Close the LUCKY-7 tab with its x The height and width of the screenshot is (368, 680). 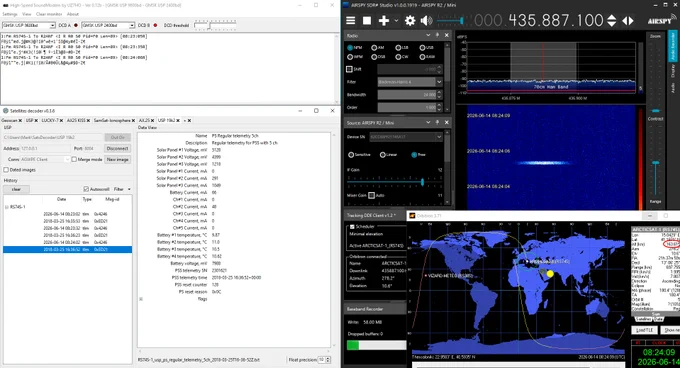click(x=61, y=120)
